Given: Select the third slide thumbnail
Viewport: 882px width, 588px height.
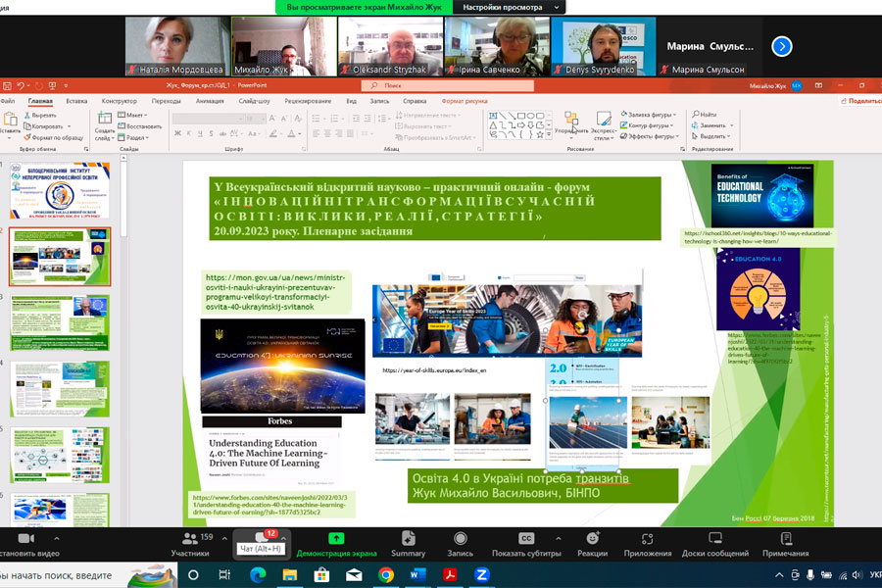Looking at the screenshot, I should [61, 322].
